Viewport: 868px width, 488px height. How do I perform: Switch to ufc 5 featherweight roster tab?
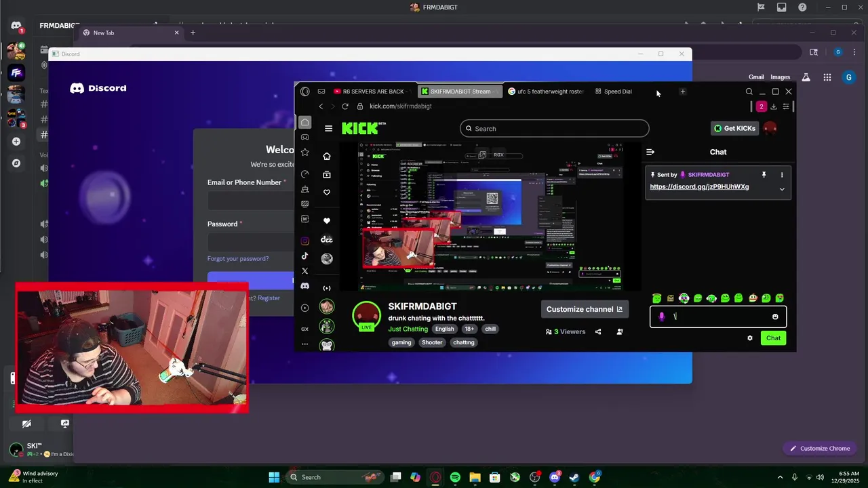coord(546,91)
